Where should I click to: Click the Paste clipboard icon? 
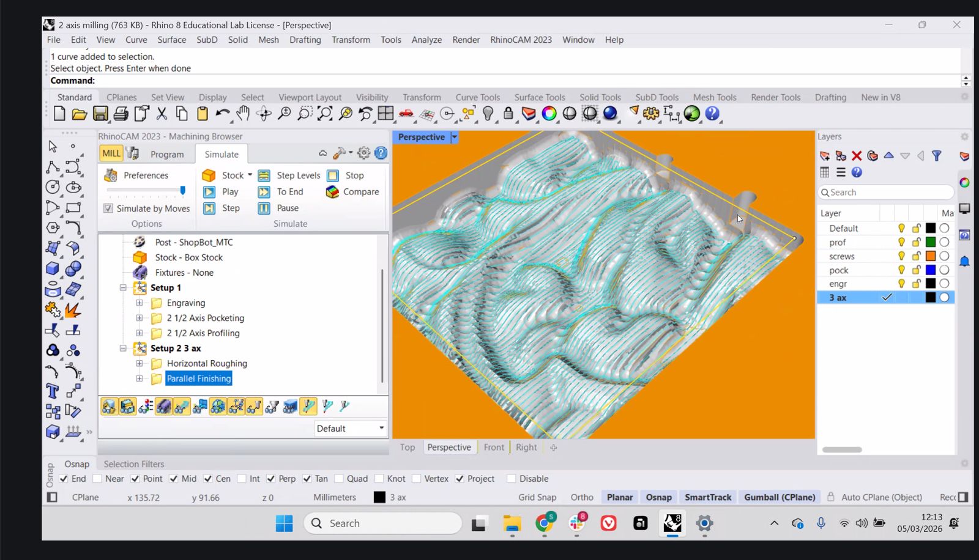tap(203, 114)
